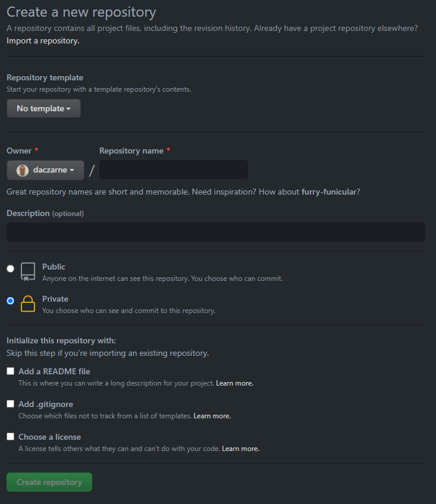436x504 pixels.
Task: Click the private repository lock icon
Action: tap(28, 303)
